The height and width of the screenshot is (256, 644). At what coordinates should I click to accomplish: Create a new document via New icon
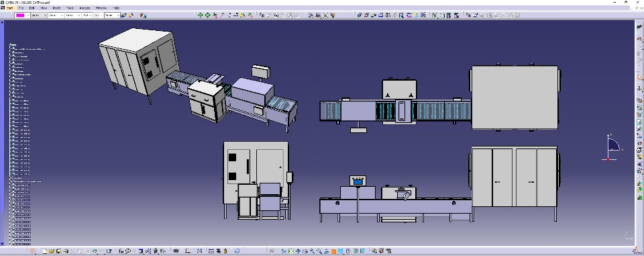click(x=44, y=251)
